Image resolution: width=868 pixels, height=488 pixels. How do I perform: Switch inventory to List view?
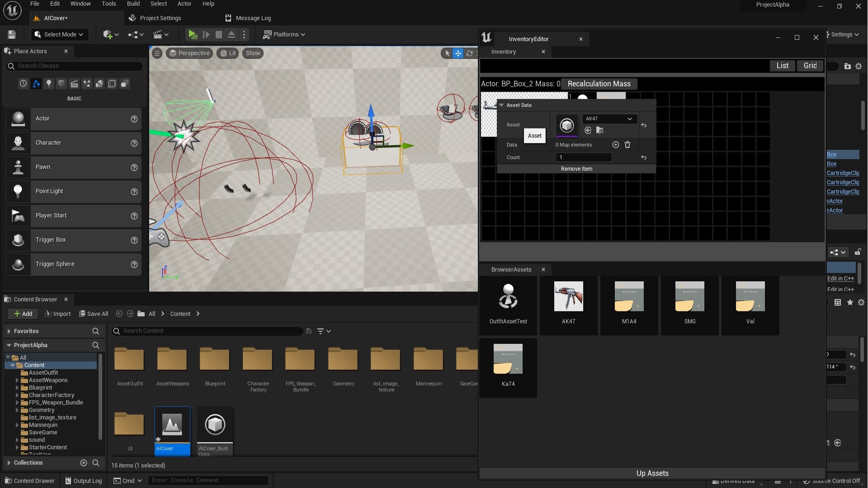pos(782,66)
